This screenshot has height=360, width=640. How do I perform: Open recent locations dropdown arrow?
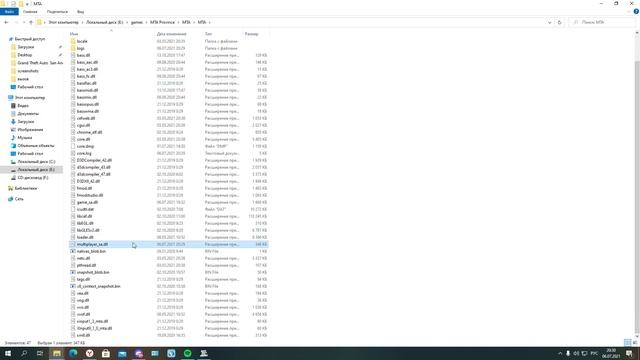[24, 22]
